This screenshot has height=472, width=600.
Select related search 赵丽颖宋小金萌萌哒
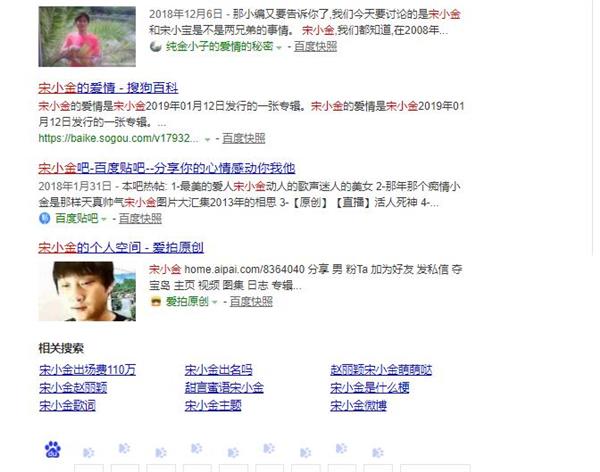coord(381,370)
